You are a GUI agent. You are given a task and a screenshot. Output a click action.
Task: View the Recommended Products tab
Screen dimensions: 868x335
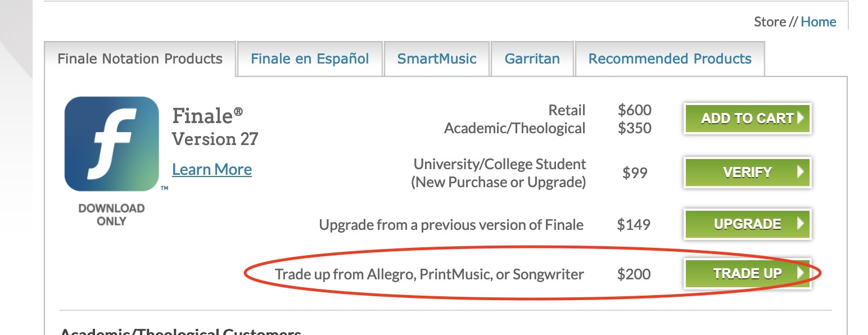pos(670,59)
